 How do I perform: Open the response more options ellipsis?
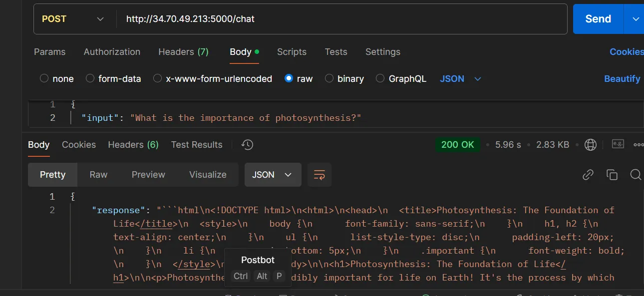pyautogui.click(x=639, y=145)
